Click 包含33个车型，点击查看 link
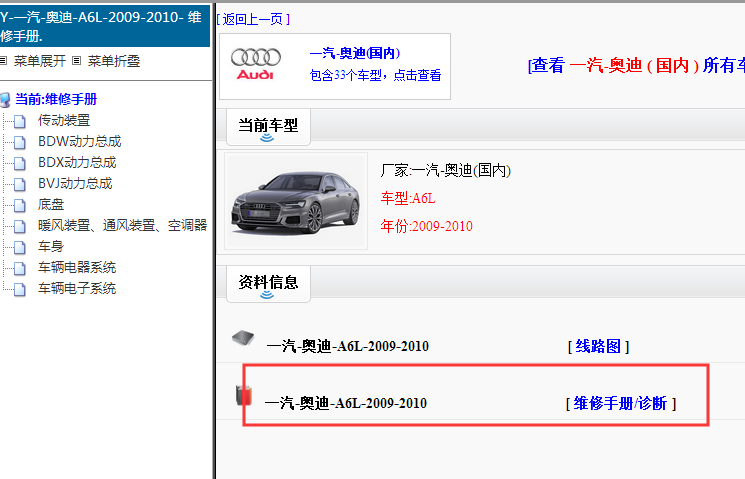The width and height of the screenshot is (745, 479). tap(375, 75)
